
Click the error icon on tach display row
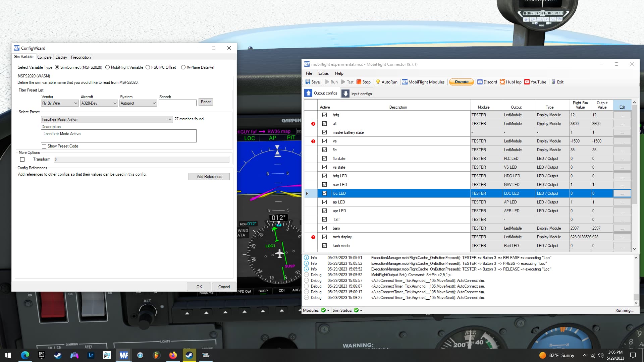click(313, 237)
